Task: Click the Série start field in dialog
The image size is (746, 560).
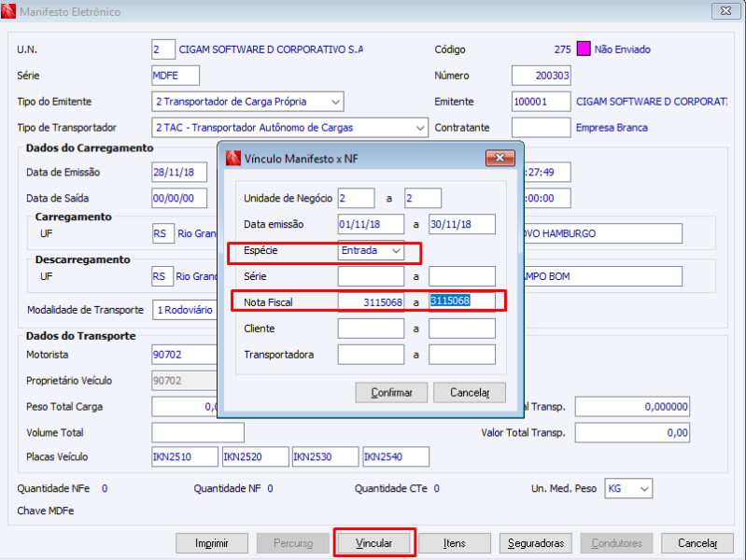Action: (371, 276)
